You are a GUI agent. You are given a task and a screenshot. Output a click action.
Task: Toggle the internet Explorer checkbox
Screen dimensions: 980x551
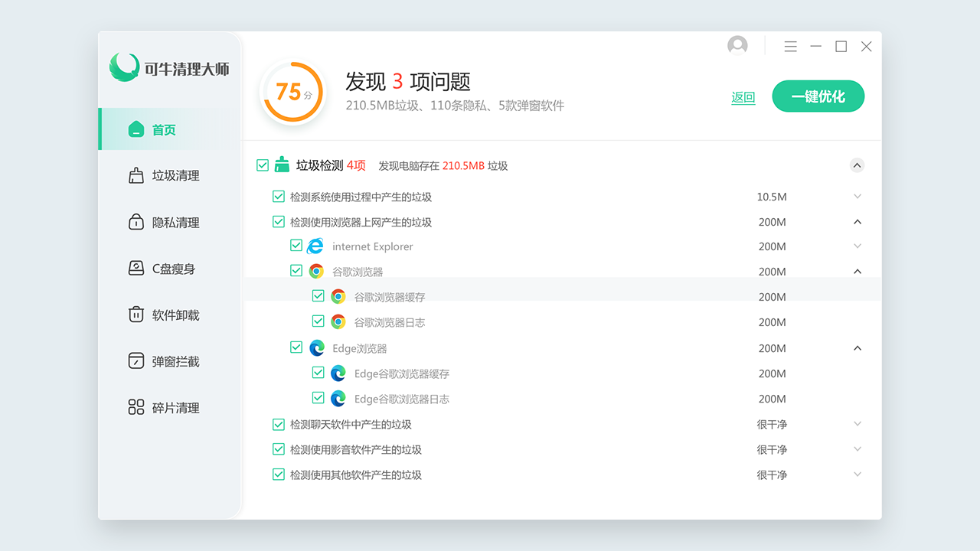pos(296,246)
